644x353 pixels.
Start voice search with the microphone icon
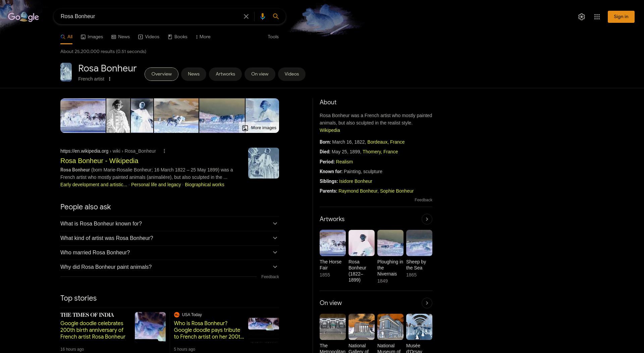pyautogui.click(x=263, y=16)
